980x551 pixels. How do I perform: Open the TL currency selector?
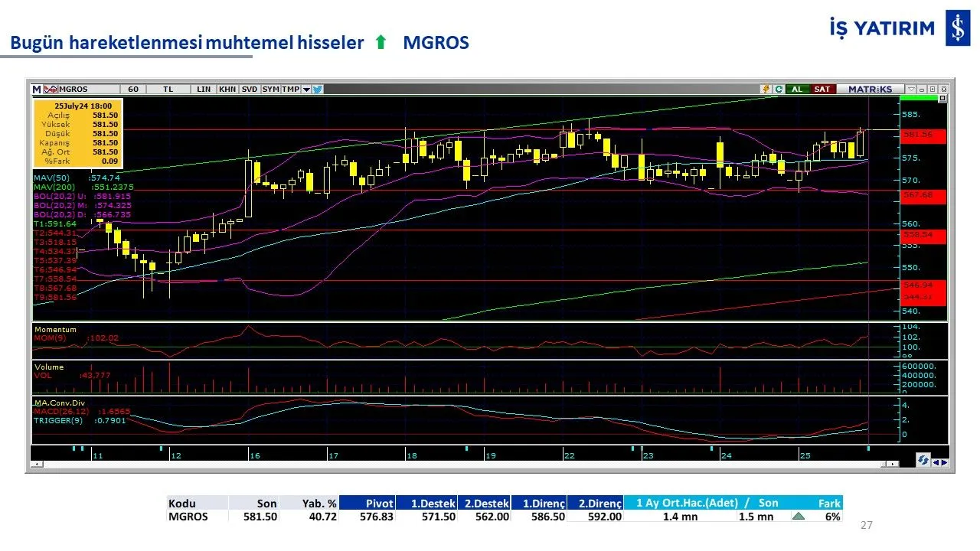click(168, 90)
